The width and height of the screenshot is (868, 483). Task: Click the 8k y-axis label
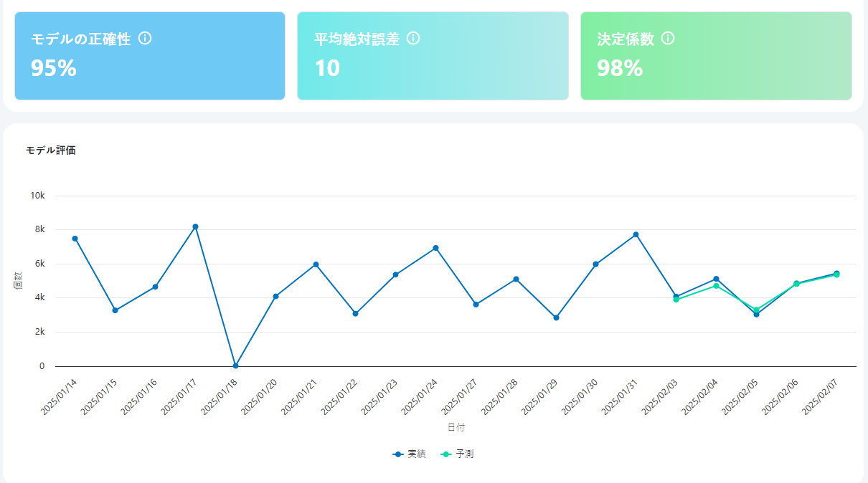click(39, 229)
